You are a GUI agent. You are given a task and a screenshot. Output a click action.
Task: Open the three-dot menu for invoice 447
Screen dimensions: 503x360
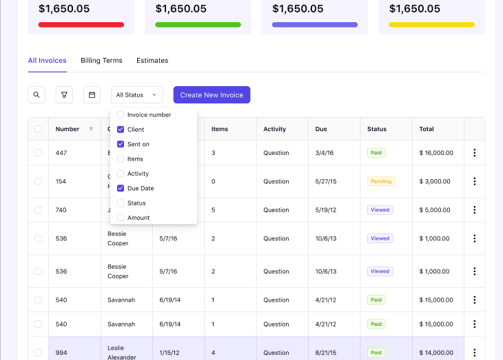tap(474, 153)
